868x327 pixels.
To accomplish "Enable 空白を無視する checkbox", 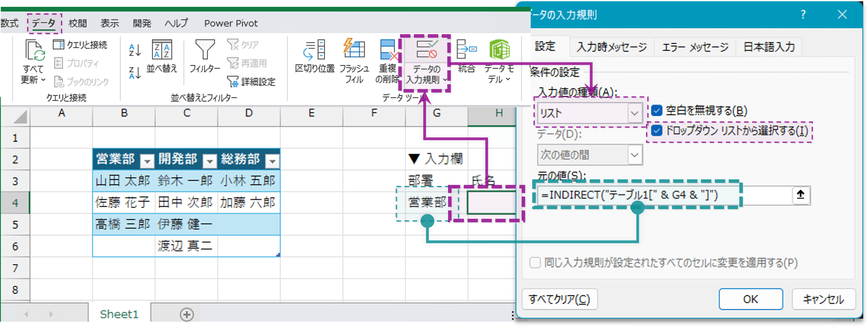I will [x=656, y=111].
